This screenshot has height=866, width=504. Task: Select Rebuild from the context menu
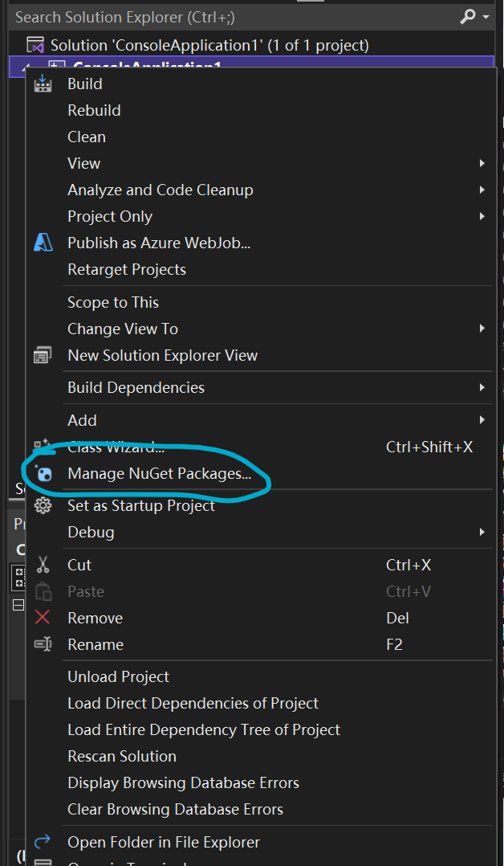pyautogui.click(x=94, y=110)
